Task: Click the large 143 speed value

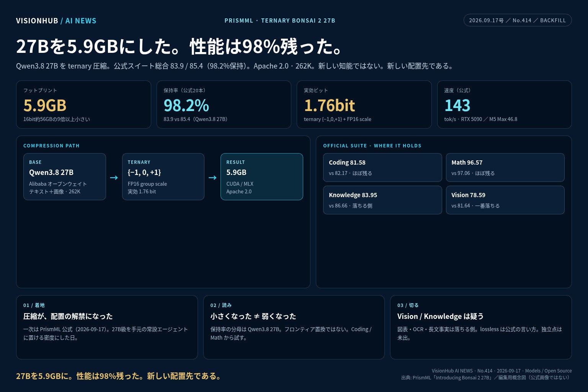Action: click(x=457, y=105)
